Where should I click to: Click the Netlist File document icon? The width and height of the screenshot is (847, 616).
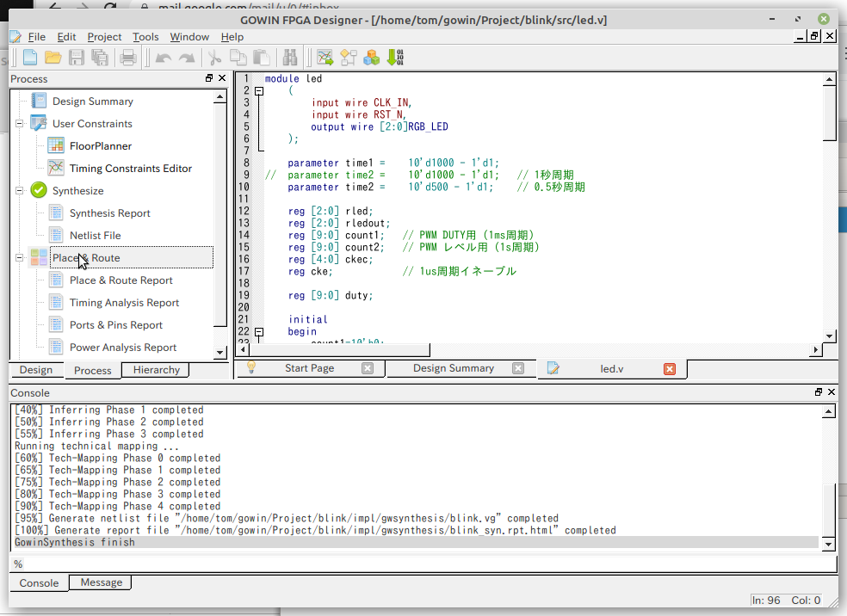point(56,235)
